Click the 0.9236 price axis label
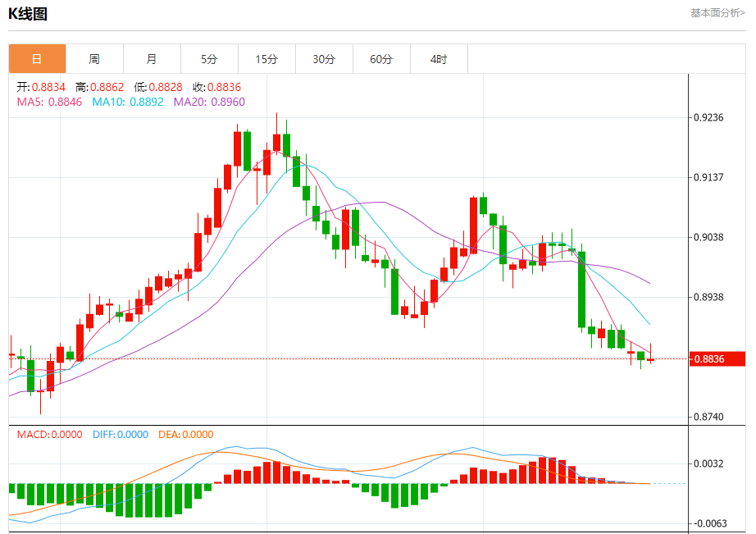Image resolution: width=756 pixels, height=534 pixels. click(708, 117)
